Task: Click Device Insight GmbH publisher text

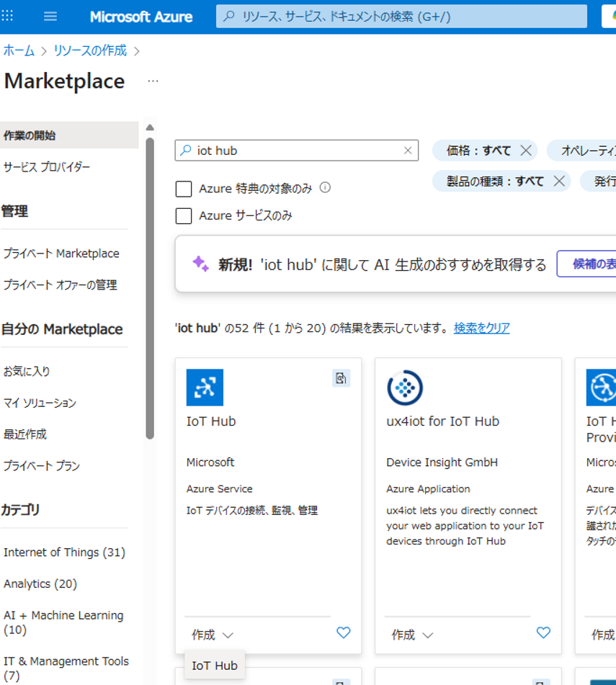Action: (x=442, y=462)
